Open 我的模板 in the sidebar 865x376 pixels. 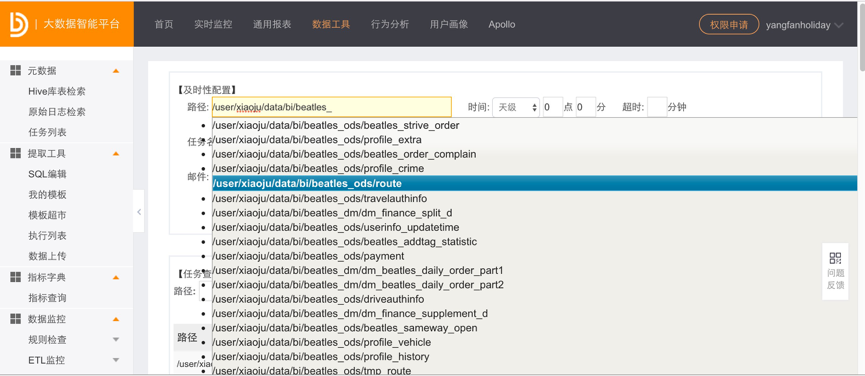(47, 195)
